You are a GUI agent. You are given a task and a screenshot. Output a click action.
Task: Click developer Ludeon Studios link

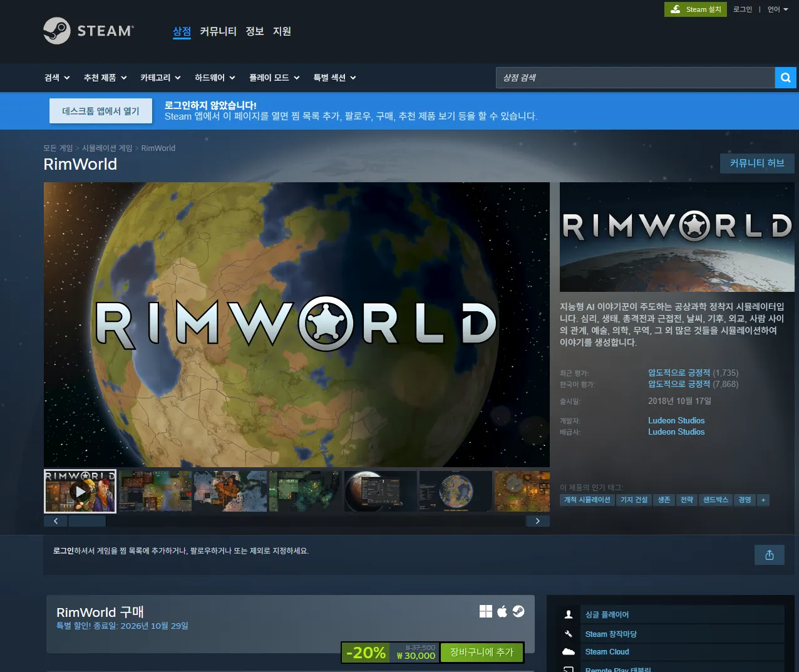(x=676, y=421)
